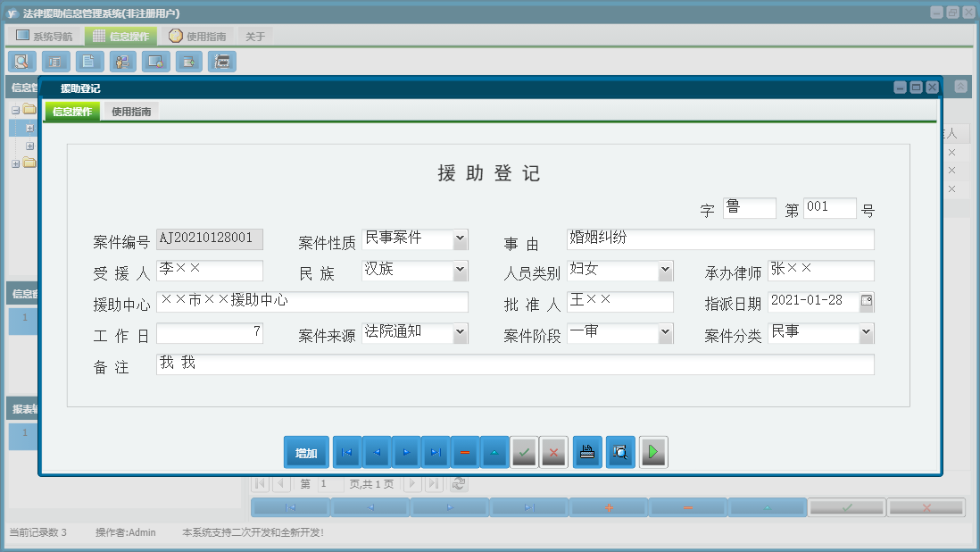Click background toolbar green checkmark button
980x552 pixels.
click(847, 507)
